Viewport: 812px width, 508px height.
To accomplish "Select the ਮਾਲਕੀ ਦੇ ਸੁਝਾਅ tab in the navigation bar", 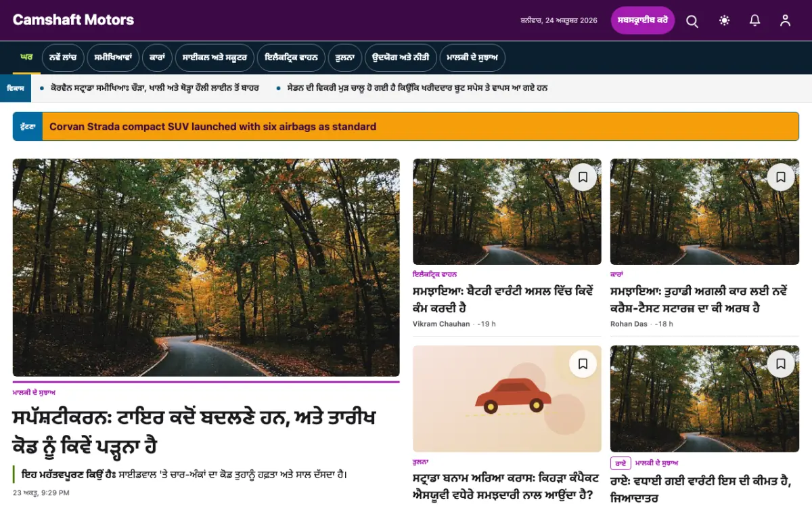I will tap(472, 58).
